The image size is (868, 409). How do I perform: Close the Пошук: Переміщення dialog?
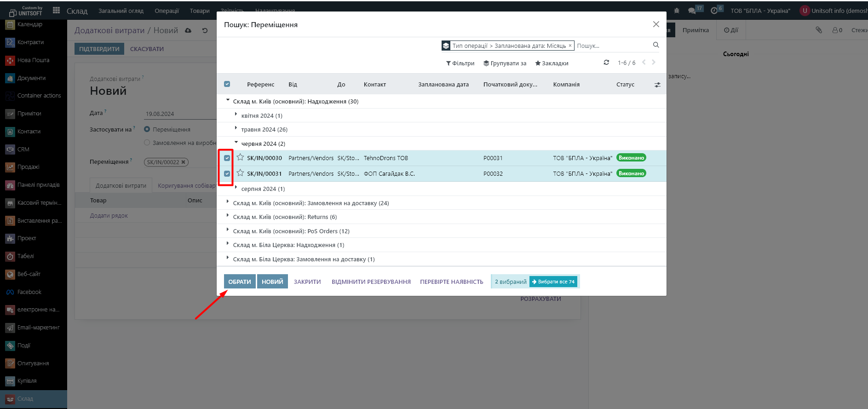tap(656, 24)
